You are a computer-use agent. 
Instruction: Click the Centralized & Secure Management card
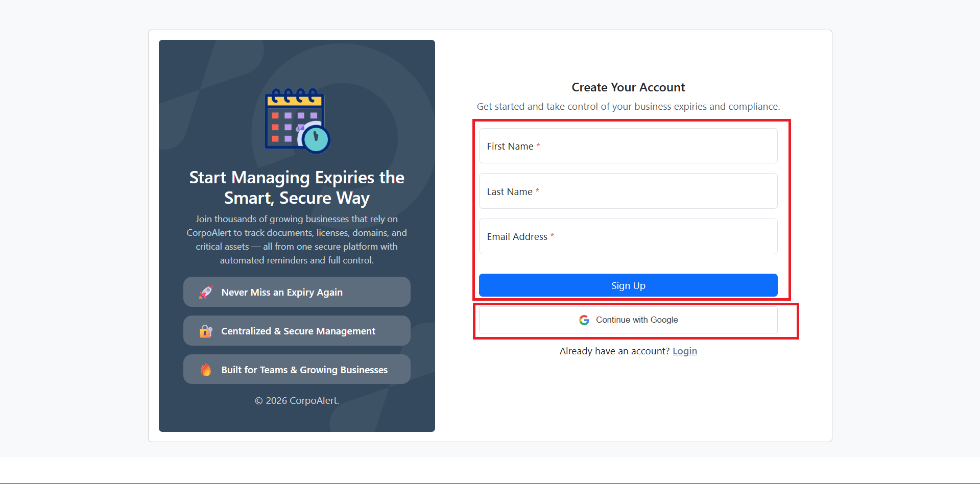pos(297,330)
